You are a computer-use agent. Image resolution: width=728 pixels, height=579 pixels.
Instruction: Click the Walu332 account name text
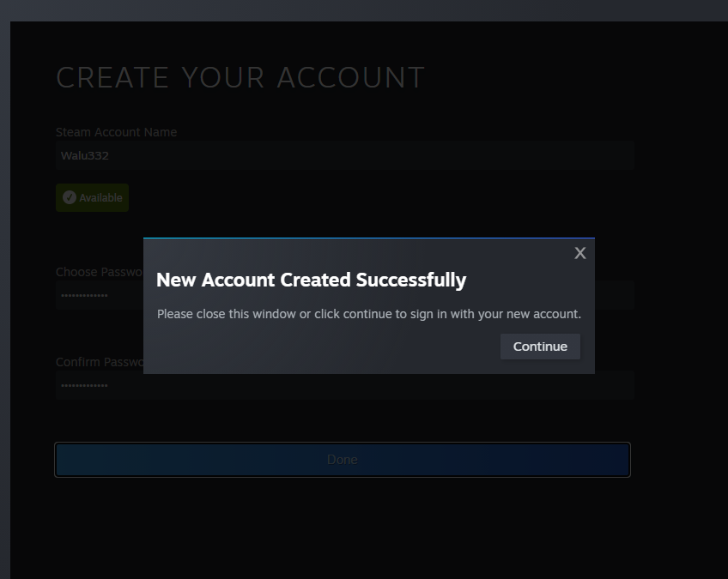tap(84, 155)
